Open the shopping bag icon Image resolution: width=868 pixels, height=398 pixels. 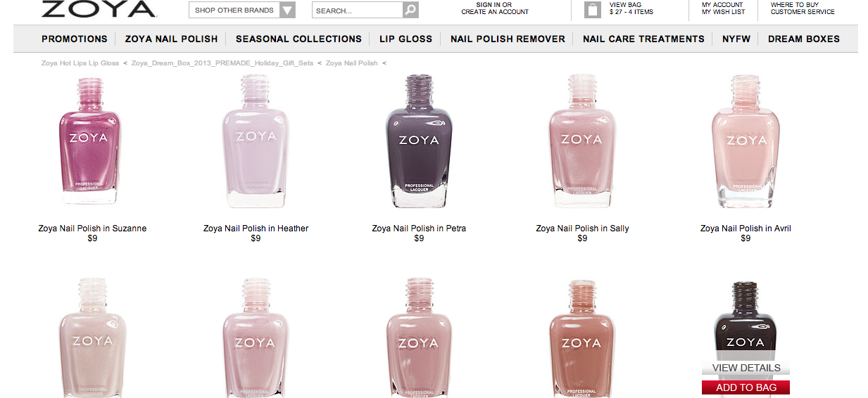pos(593,10)
